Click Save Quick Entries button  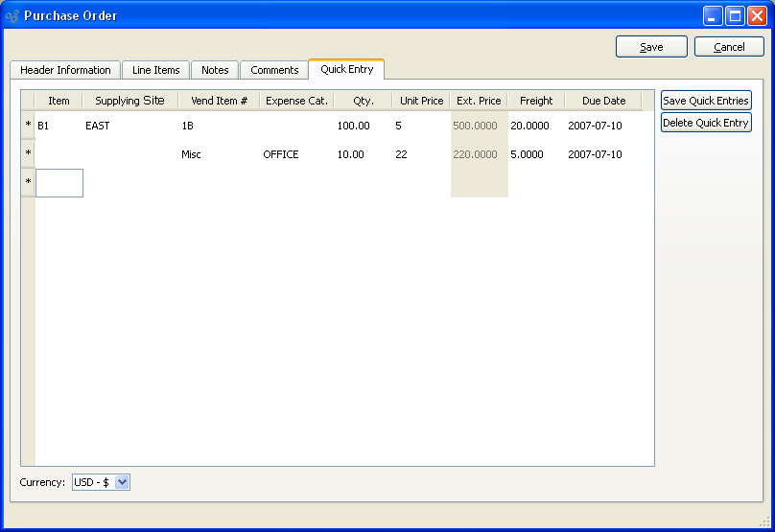click(706, 101)
